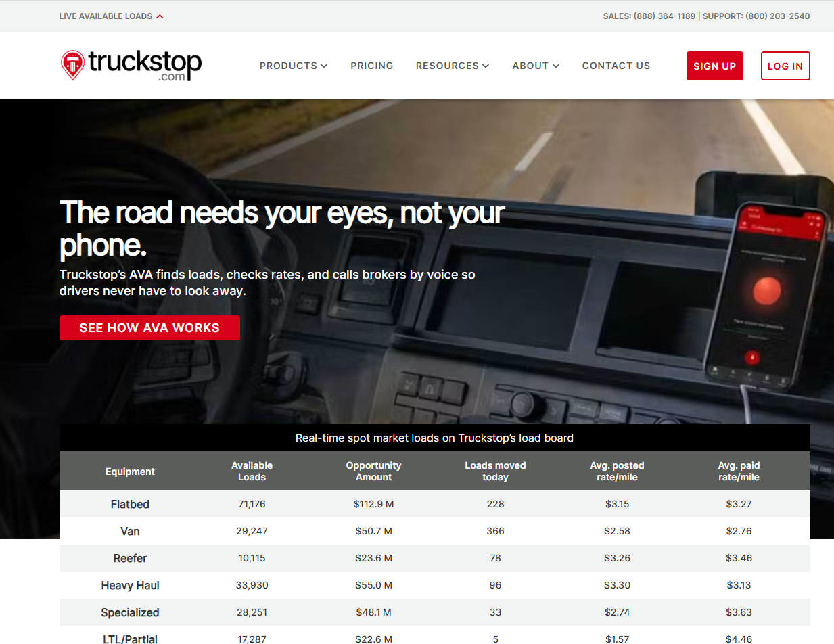The width and height of the screenshot is (834, 644).
Task: Open the Products dropdown menu
Action: (x=294, y=66)
